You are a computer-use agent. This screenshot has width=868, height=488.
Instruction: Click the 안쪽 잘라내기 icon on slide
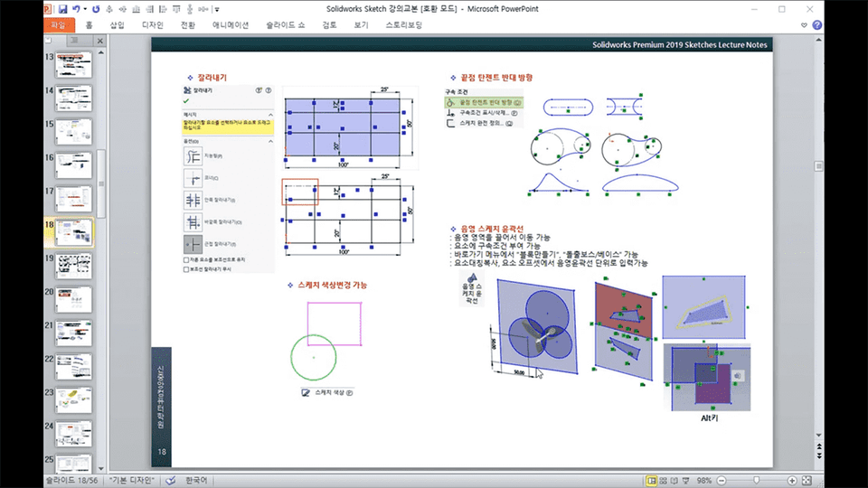[x=193, y=200]
